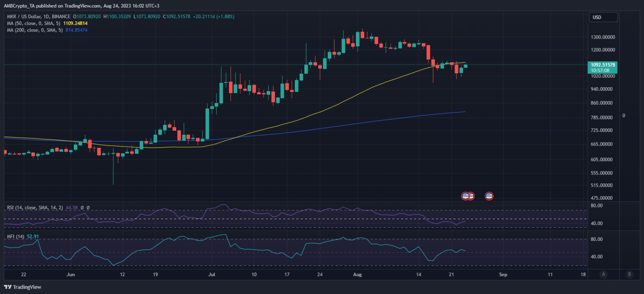Click the Jun label on time axis

click(70, 275)
